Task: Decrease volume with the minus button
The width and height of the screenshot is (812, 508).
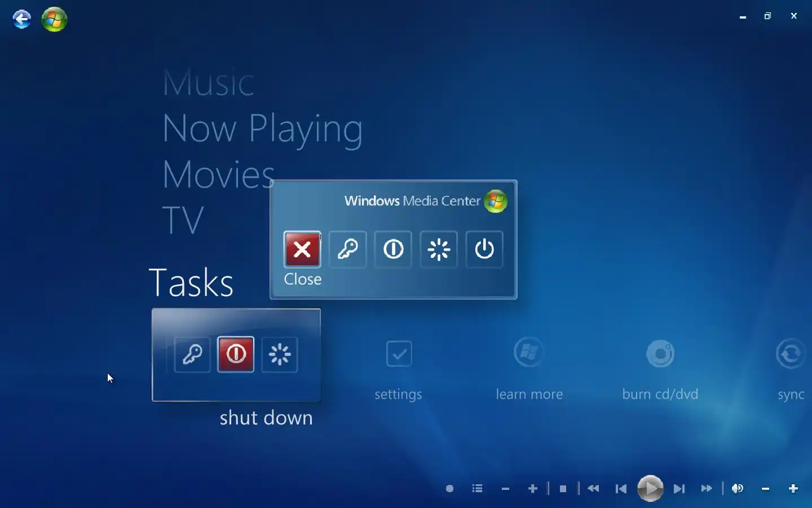Action: 765,489
